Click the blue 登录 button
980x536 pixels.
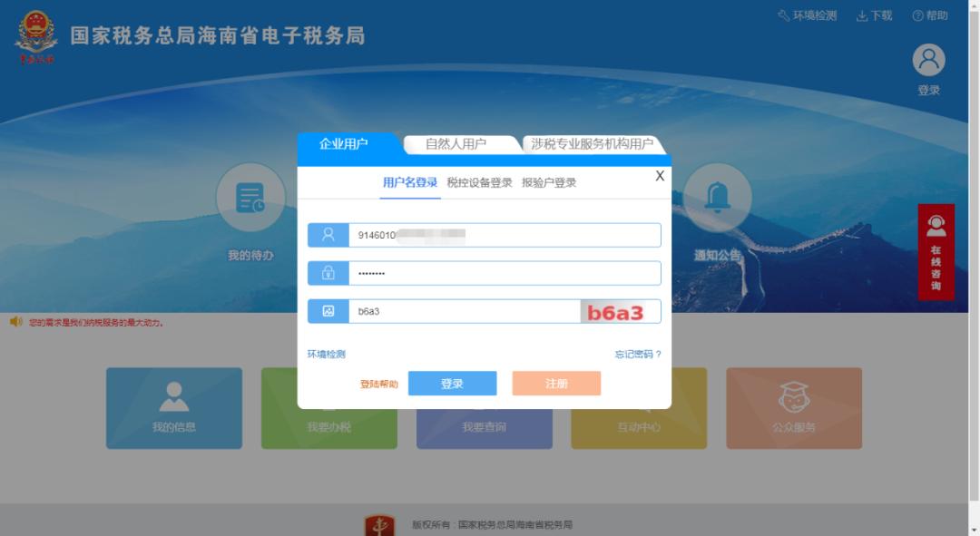pos(453,383)
